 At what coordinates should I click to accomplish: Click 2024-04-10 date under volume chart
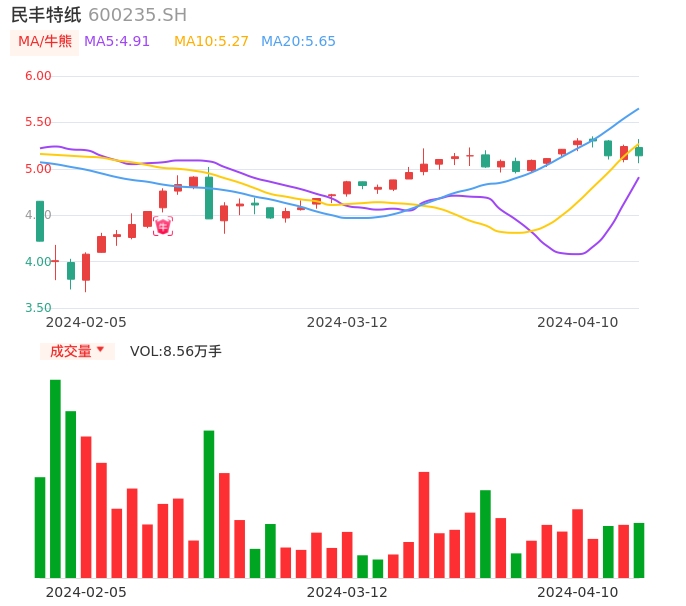578,593
